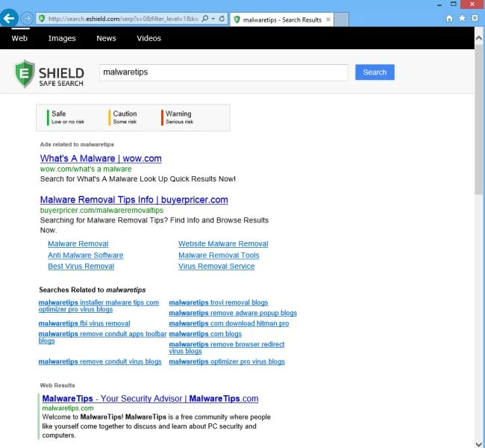This screenshot has height=448, width=485.
Task: Open MalwareTips Your Security Advisor result
Action: click(x=150, y=399)
